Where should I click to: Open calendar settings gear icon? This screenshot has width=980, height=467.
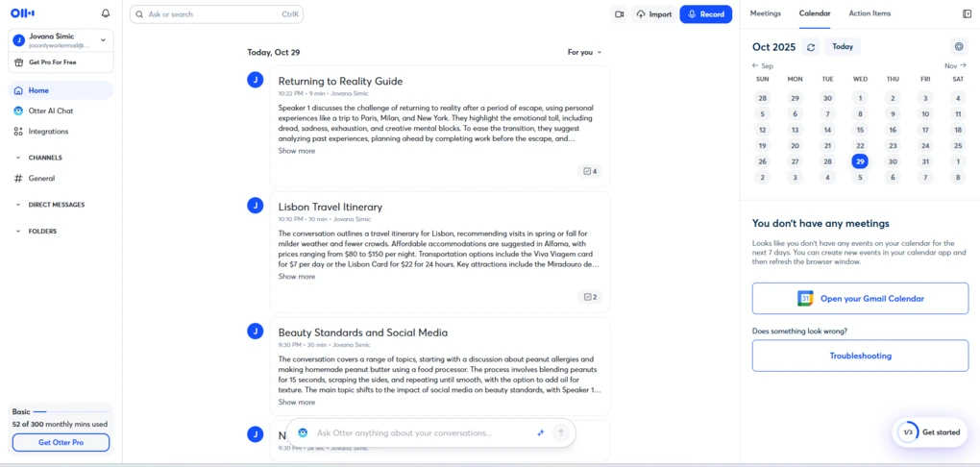coord(958,47)
